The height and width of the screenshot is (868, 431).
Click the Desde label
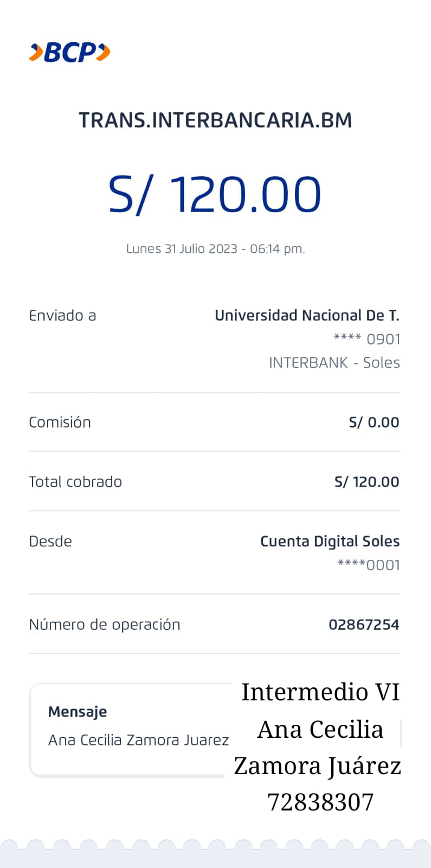tap(50, 541)
